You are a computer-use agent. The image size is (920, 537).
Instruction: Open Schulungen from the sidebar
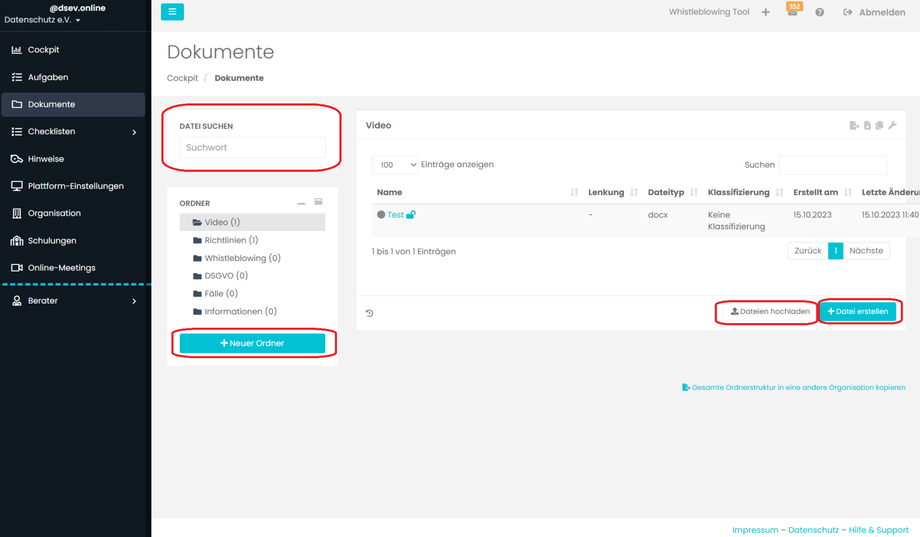pos(52,241)
